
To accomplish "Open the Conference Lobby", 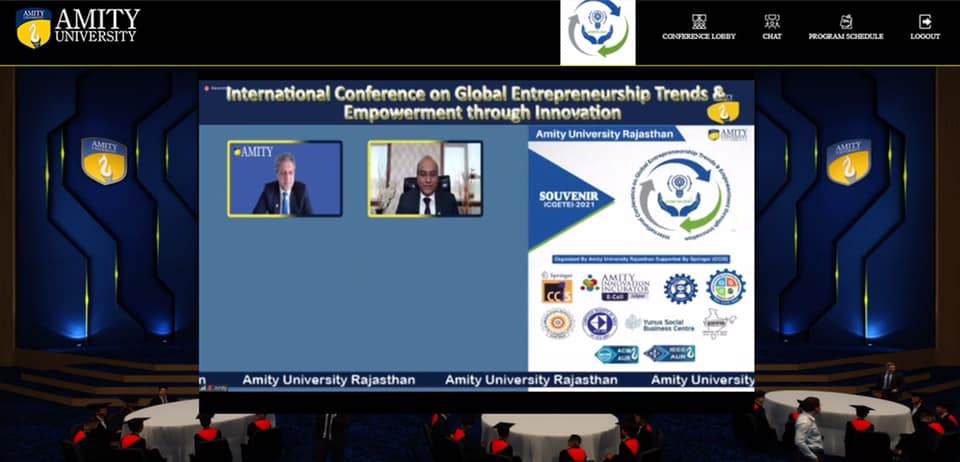I will pos(699,28).
